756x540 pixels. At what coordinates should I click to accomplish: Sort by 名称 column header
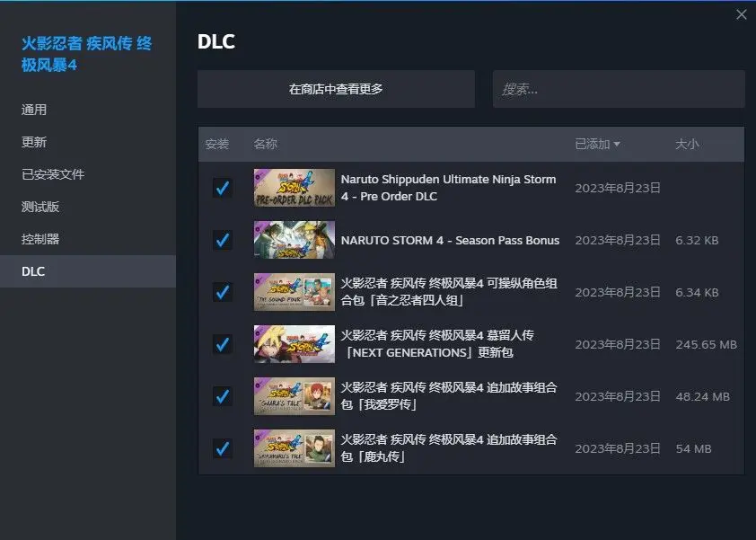265,144
